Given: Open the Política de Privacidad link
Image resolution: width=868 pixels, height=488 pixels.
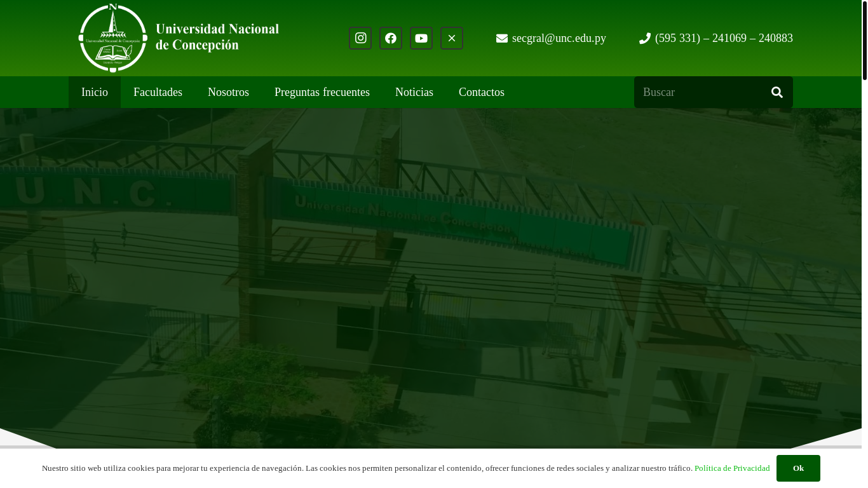Looking at the screenshot, I should pyautogui.click(x=732, y=468).
